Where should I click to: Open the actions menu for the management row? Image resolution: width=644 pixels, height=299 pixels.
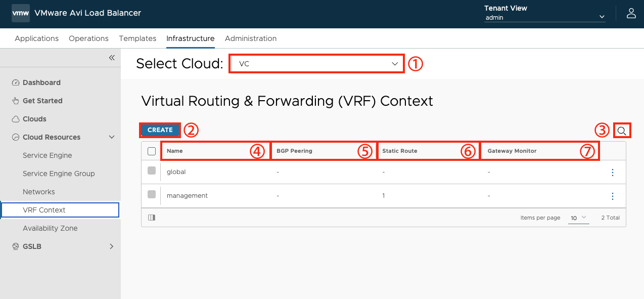[613, 196]
